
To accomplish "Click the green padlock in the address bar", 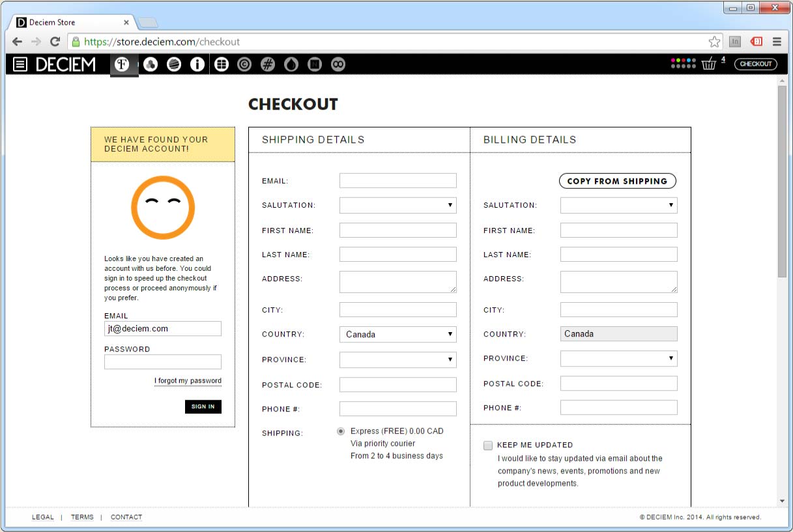I will 76,42.
